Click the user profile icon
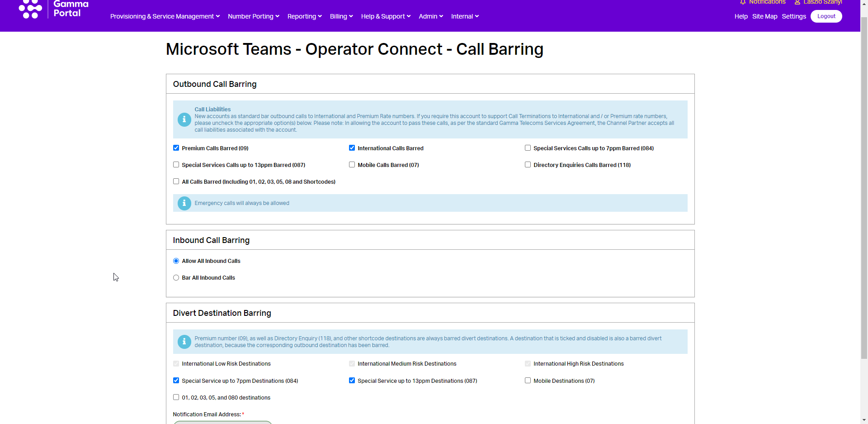The width and height of the screenshot is (868, 424). point(797,2)
